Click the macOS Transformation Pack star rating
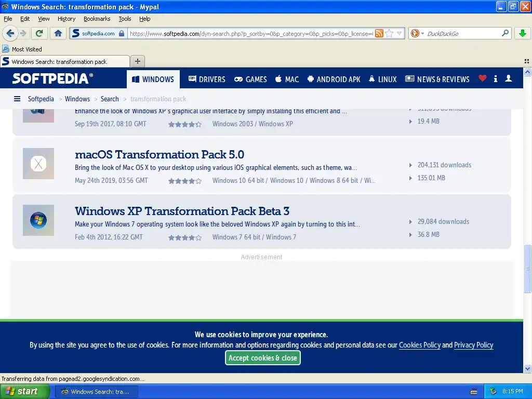Viewport: 532px width, 399px height. click(185, 181)
